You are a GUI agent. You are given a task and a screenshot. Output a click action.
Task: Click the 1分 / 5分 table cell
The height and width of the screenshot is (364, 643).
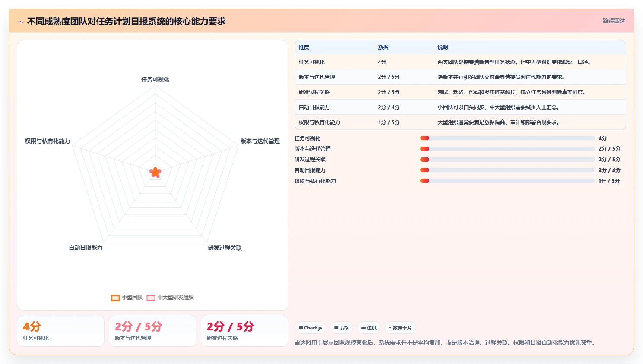[389, 122]
